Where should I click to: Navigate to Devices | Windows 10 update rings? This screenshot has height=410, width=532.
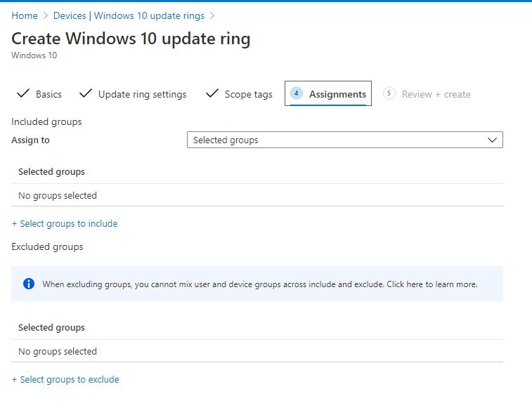129,15
